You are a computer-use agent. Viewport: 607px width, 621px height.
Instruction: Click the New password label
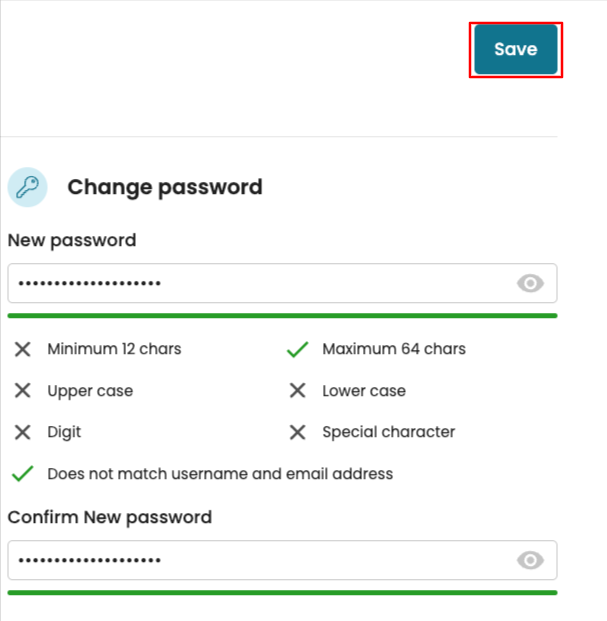(x=72, y=240)
